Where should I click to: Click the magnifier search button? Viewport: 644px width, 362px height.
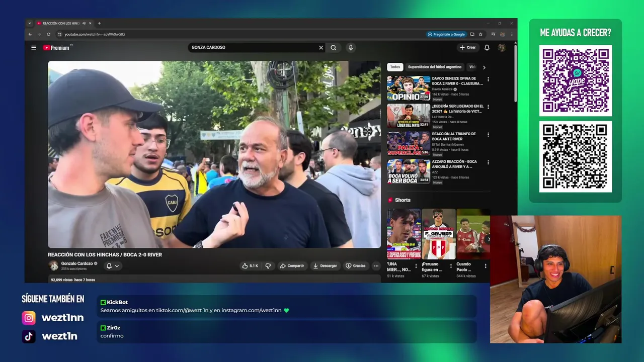coord(333,48)
